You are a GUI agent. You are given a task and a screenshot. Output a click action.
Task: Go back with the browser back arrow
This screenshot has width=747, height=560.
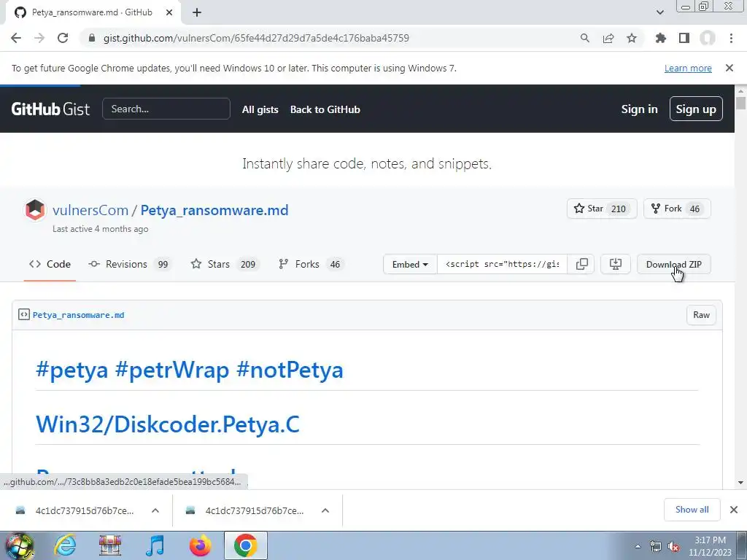16,38
